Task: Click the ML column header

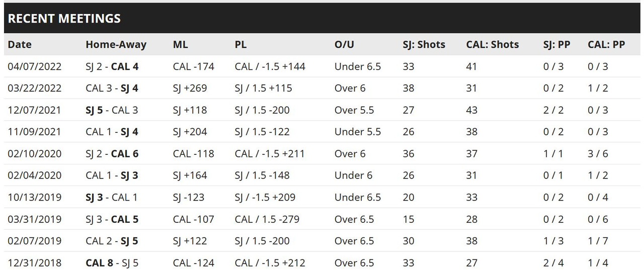Action: coord(181,44)
